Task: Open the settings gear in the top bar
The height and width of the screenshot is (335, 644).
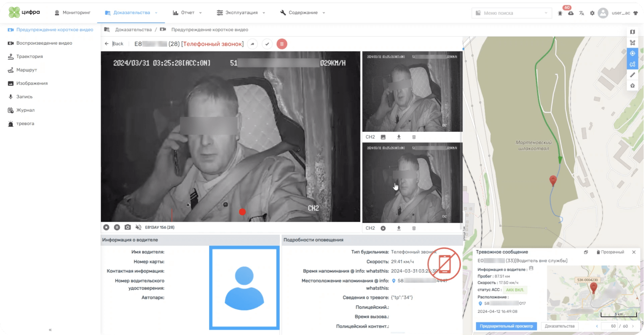Action: coord(592,13)
